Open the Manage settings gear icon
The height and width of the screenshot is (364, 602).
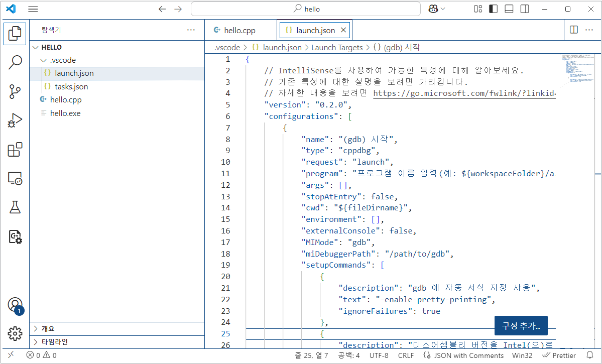(15, 334)
